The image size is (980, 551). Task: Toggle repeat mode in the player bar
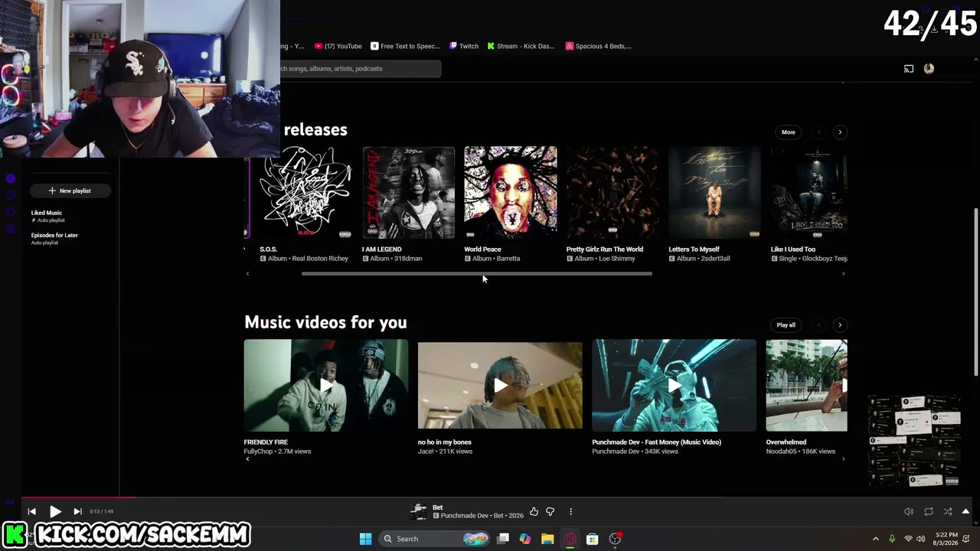tap(929, 511)
